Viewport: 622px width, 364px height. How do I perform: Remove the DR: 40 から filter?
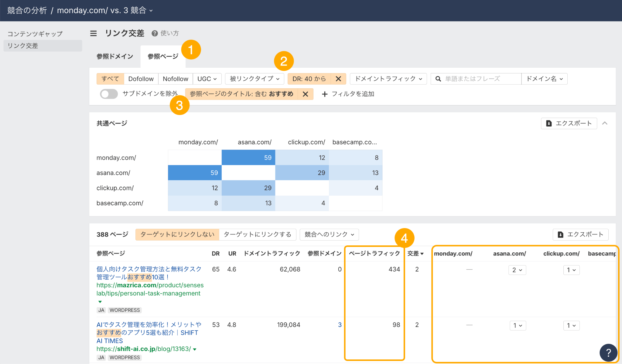point(338,79)
